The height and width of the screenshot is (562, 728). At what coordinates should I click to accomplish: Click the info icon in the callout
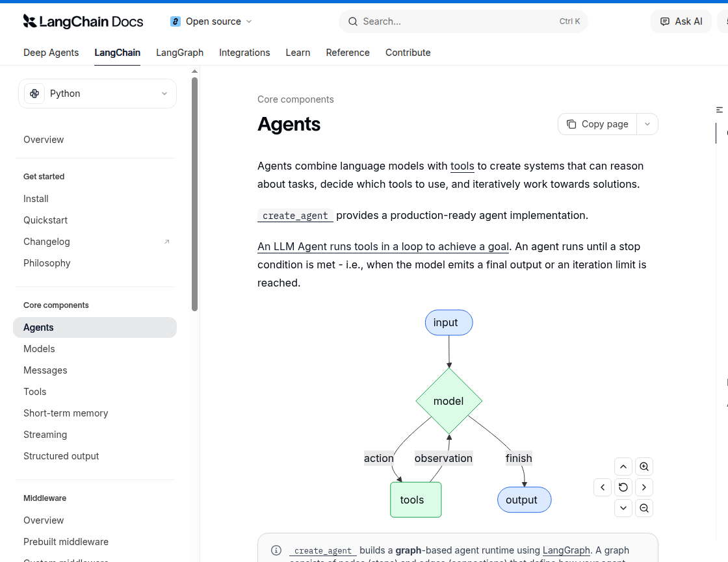pyautogui.click(x=276, y=550)
